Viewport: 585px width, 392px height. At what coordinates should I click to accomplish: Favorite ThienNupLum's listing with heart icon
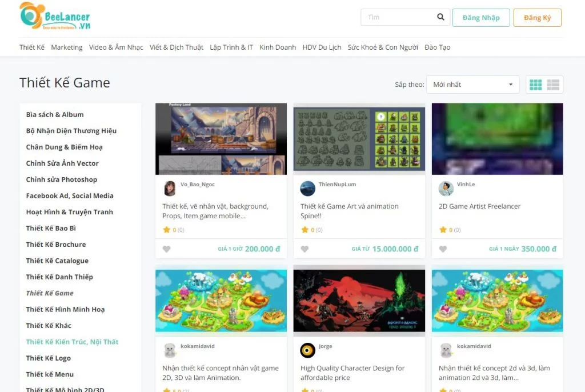(x=304, y=249)
